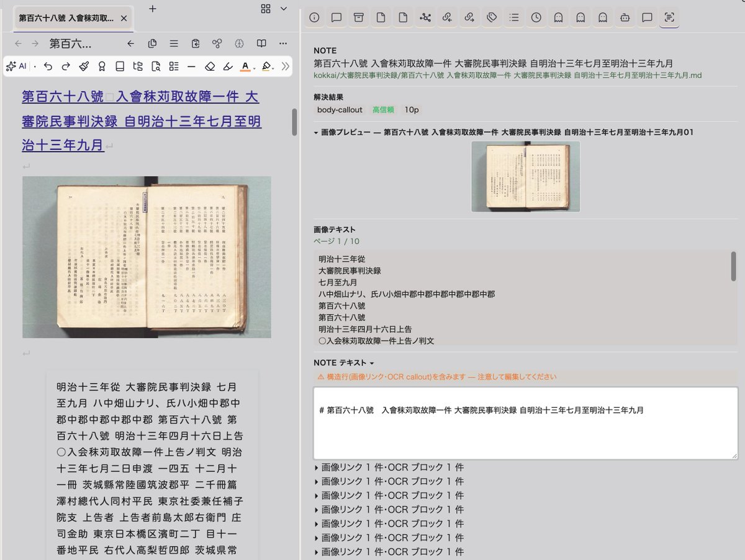Click the note title heading link
Screen dimensions: 745x560
142,121
